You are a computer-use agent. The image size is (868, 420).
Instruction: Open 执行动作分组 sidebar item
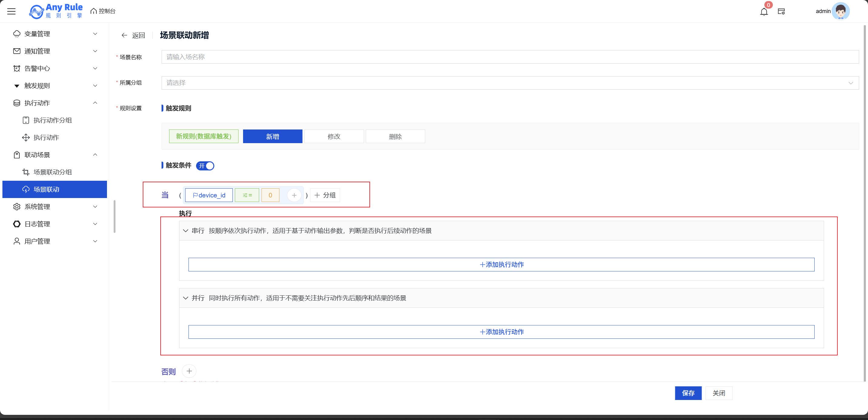[52, 120]
